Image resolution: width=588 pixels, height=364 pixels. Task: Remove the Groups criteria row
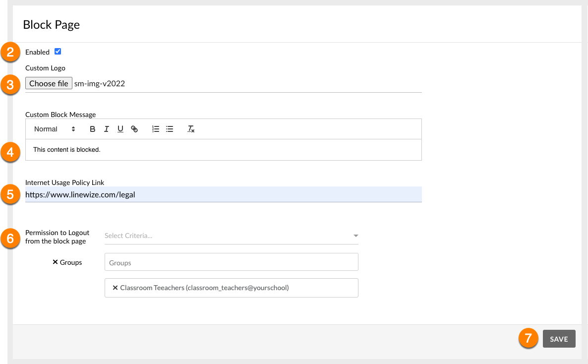point(55,262)
